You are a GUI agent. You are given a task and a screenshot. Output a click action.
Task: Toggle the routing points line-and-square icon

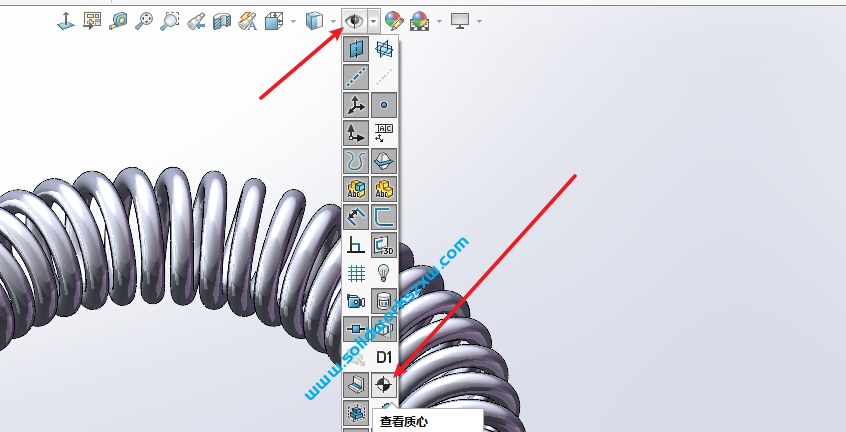click(x=356, y=329)
